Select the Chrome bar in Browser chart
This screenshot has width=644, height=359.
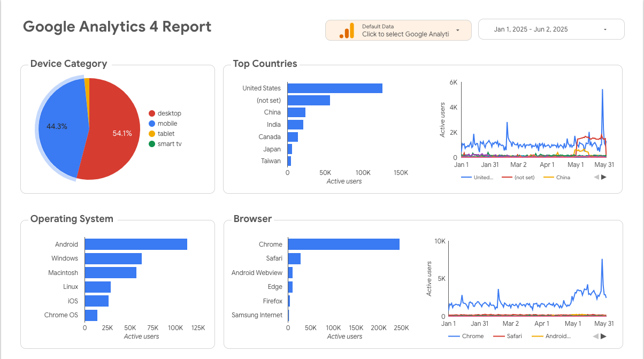tap(344, 245)
